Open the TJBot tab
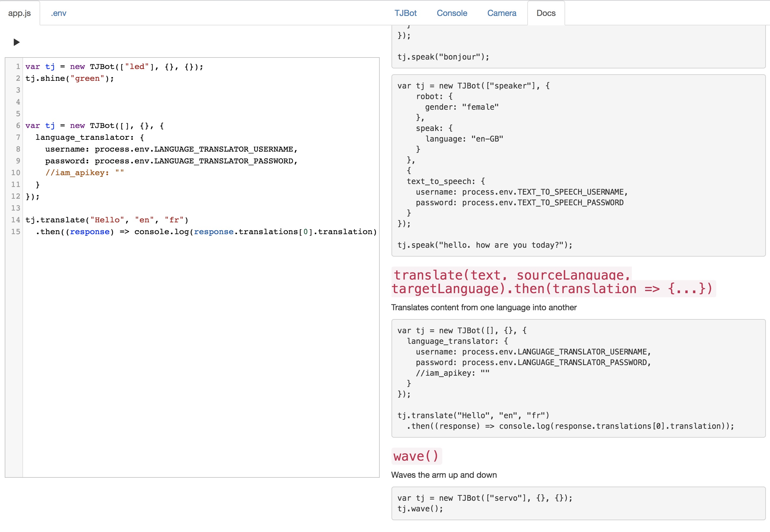This screenshot has width=770, height=532. click(405, 13)
